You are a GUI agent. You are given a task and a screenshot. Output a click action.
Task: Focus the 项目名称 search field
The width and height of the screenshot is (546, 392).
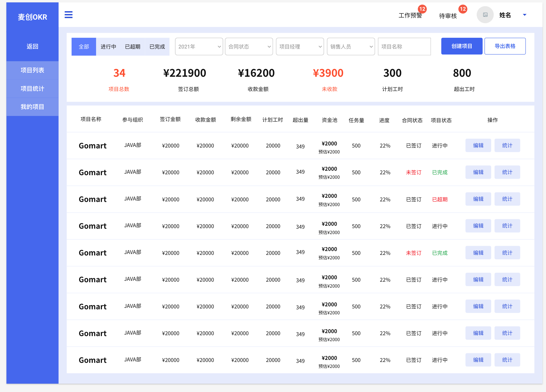tap(404, 47)
